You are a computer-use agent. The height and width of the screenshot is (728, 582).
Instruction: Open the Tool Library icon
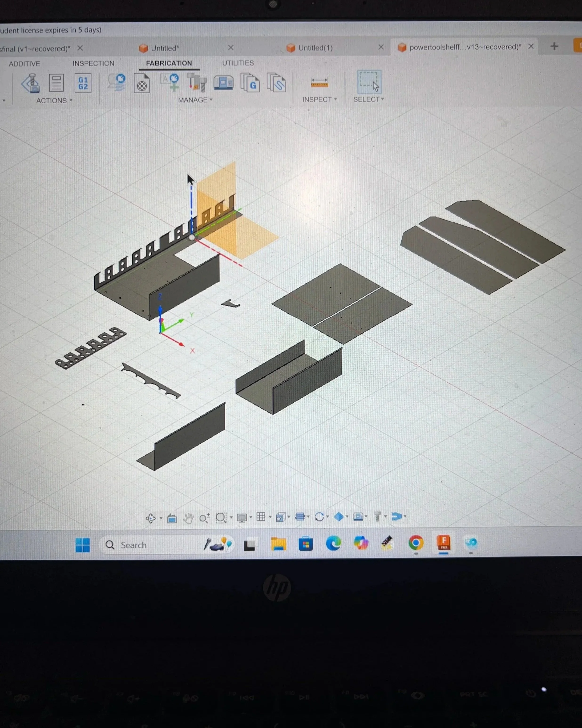(x=197, y=83)
